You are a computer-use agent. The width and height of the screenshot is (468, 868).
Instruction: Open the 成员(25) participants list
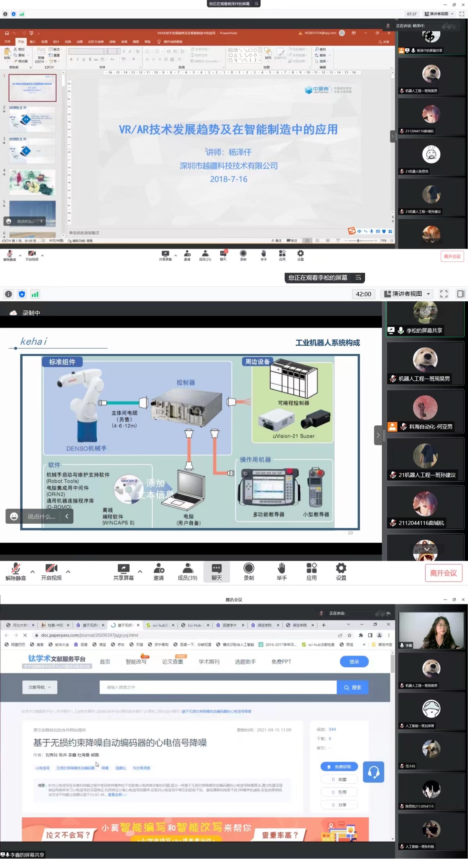(205, 255)
